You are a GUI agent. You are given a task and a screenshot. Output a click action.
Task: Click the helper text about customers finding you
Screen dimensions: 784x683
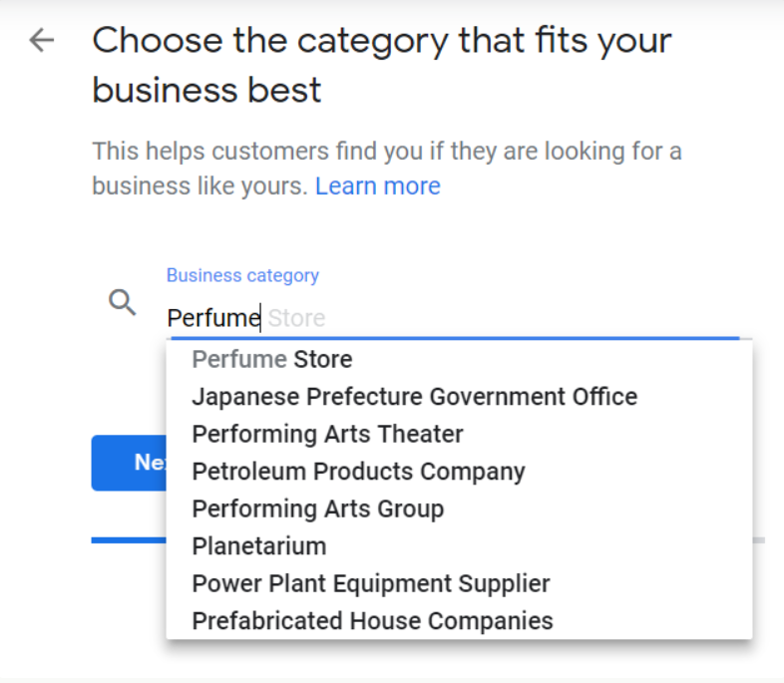[x=387, y=153]
